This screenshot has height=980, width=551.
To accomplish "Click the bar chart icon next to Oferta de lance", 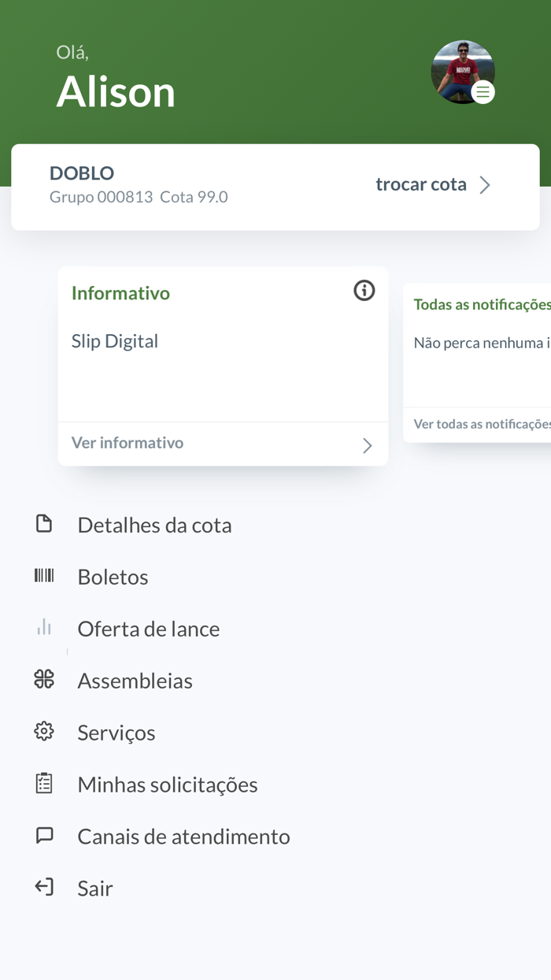I will (x=45, y=627).
